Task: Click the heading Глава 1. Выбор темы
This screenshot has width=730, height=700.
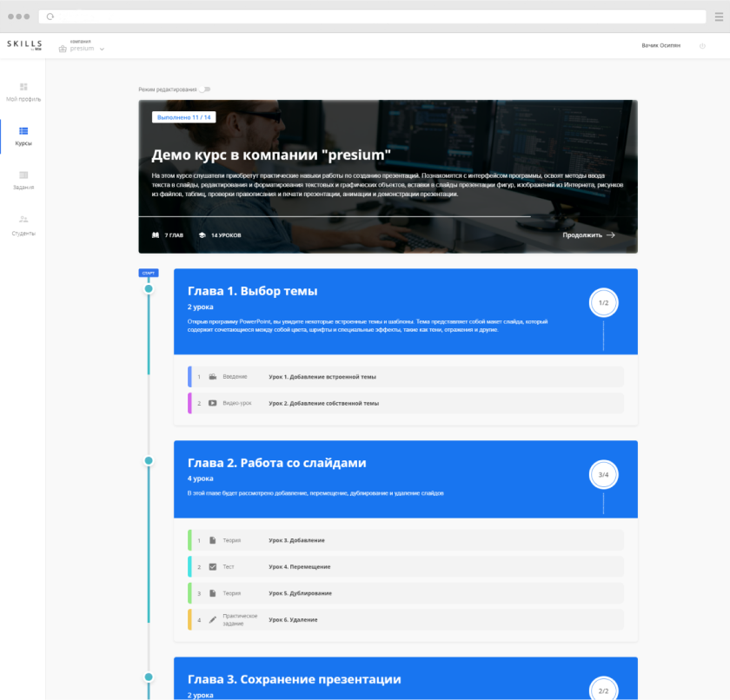Action: coord(252,291)
